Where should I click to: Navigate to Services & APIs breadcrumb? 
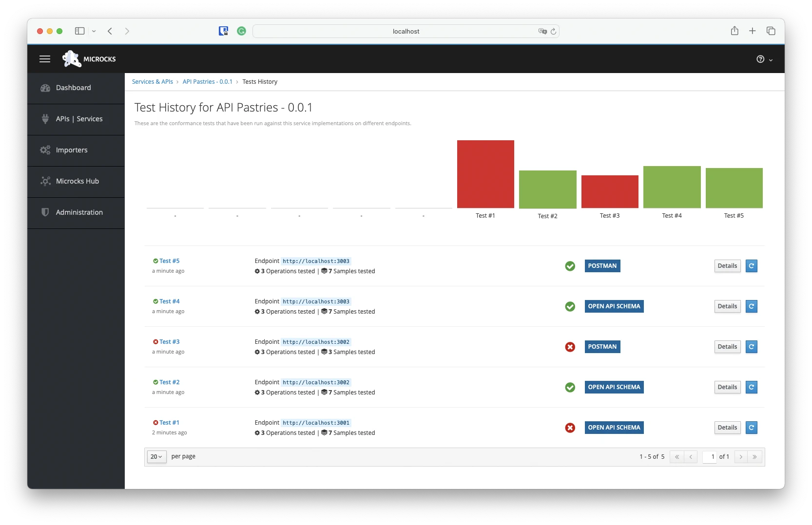[x=153, y=82]
